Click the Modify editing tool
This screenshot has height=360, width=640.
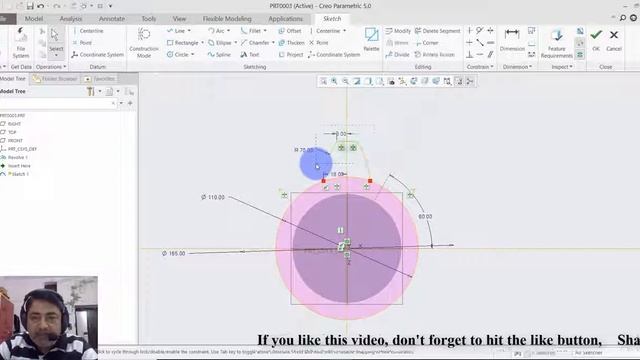(x=398, y=31)
